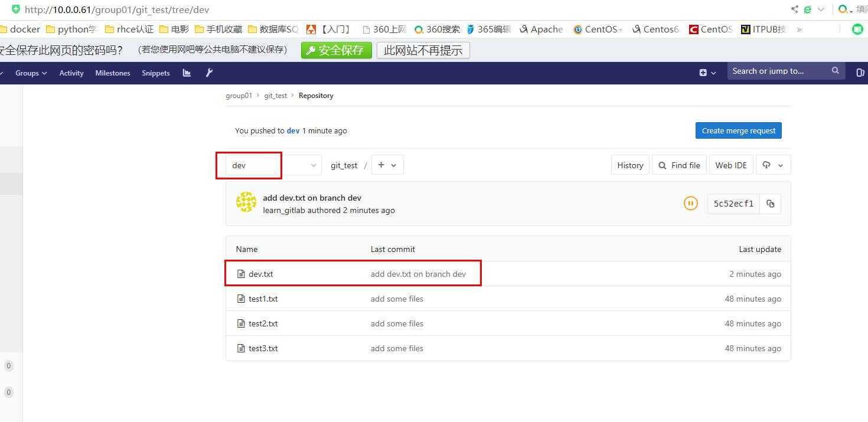This screenshot has height=422, width=868.
Task: Open the CentOS+ bookmark
Action: pyautogui.click(x=598, y=29)
